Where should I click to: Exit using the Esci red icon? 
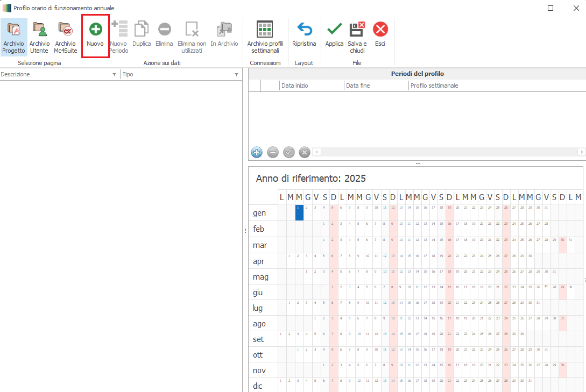click(x=380, y=30)
